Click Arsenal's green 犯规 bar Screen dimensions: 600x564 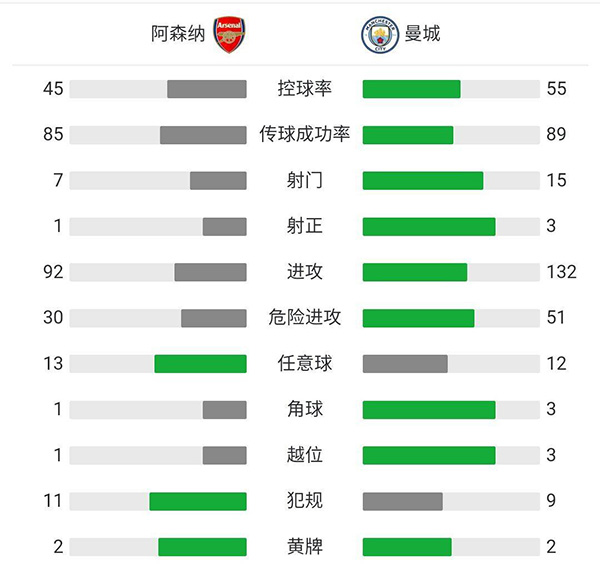[x=198, y=501]
